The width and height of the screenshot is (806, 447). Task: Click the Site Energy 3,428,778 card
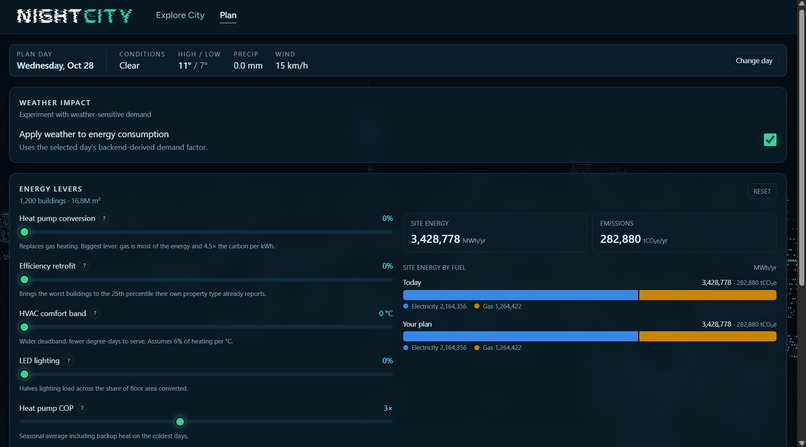[x=494, y=233]
